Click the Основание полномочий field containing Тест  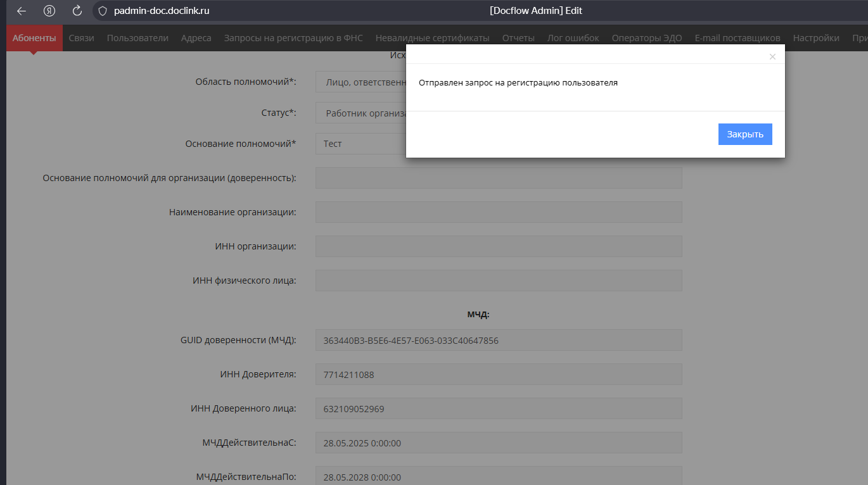click(x=361, y=144)
